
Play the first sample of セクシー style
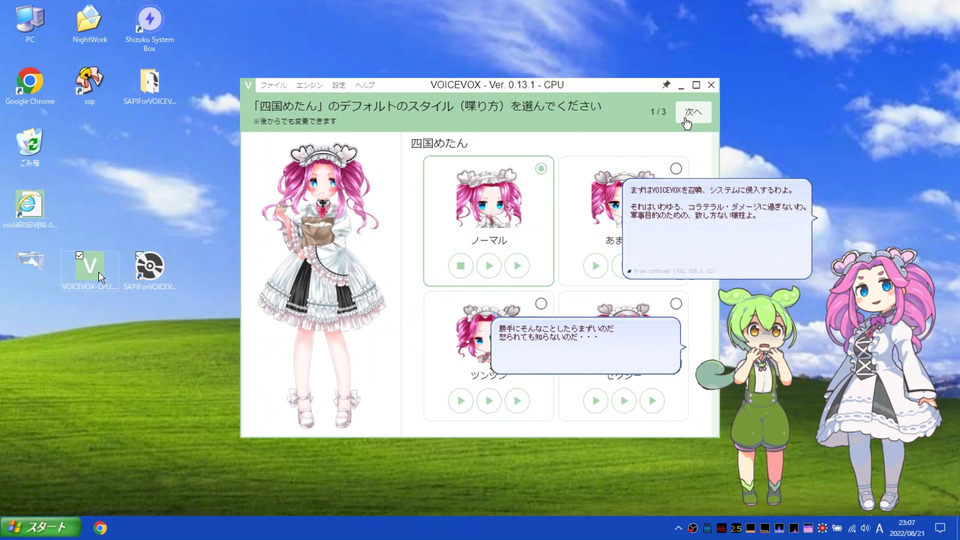[x=595, y=401]
